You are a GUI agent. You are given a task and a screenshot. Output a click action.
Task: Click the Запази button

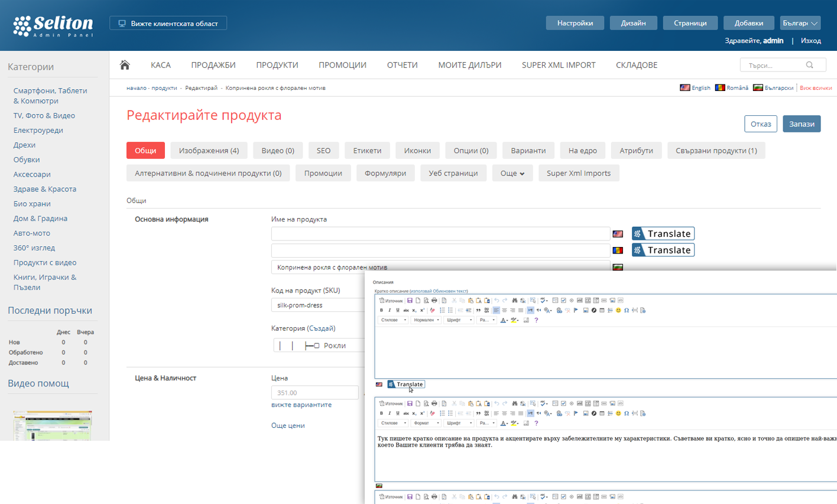coord(802,124)
